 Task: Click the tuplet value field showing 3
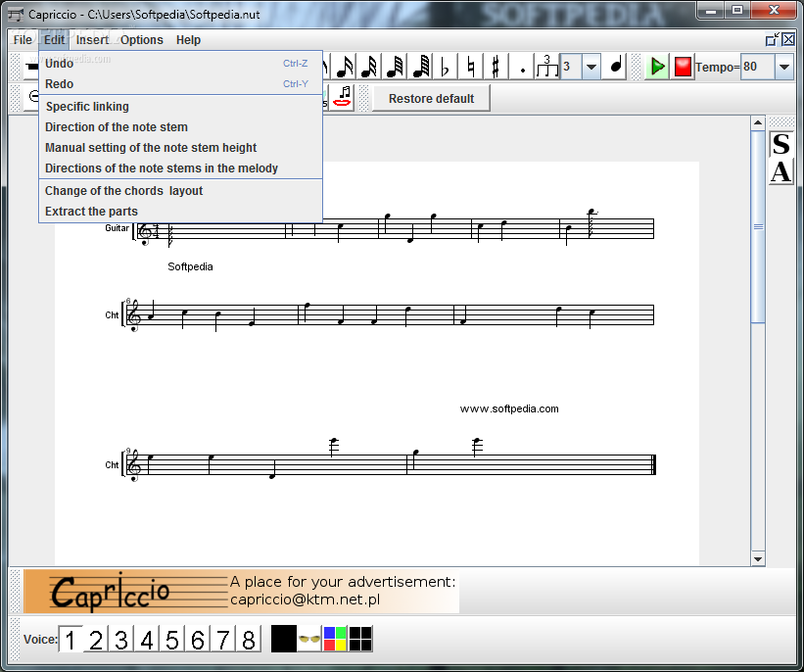(x=571, y=67)
